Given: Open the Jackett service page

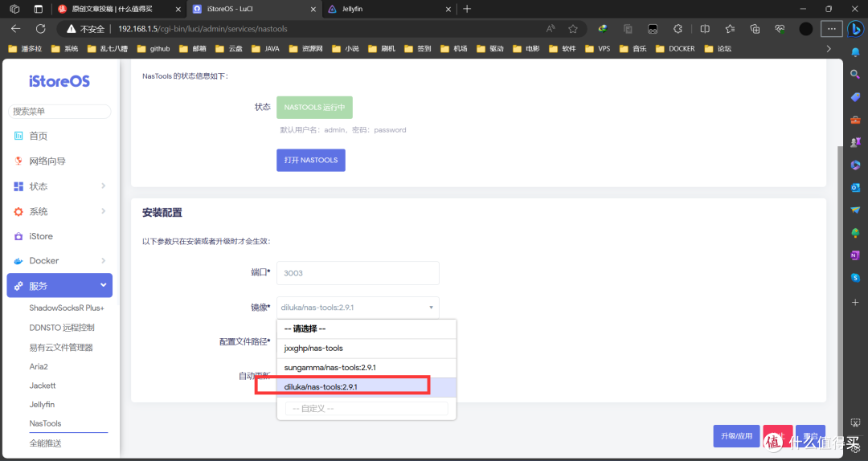Looking at the screenshot, I should pos(43,386).
